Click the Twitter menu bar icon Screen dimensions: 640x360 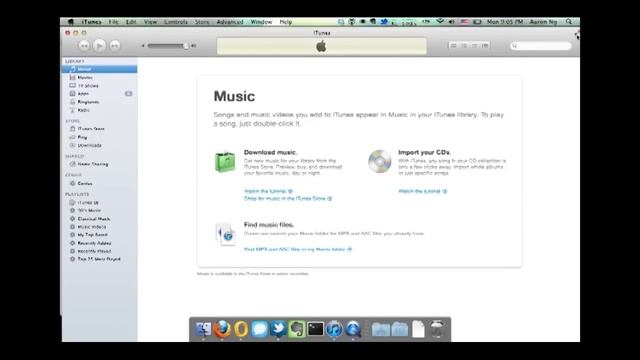click(384, 22)
